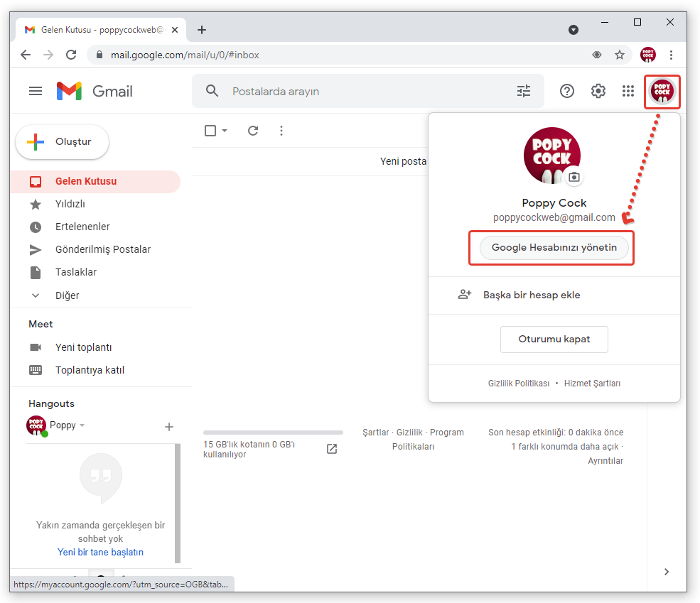Viewport: 700px width, 603px height.
Task: Tick the select-all messages checkbox
Action: 210,131
